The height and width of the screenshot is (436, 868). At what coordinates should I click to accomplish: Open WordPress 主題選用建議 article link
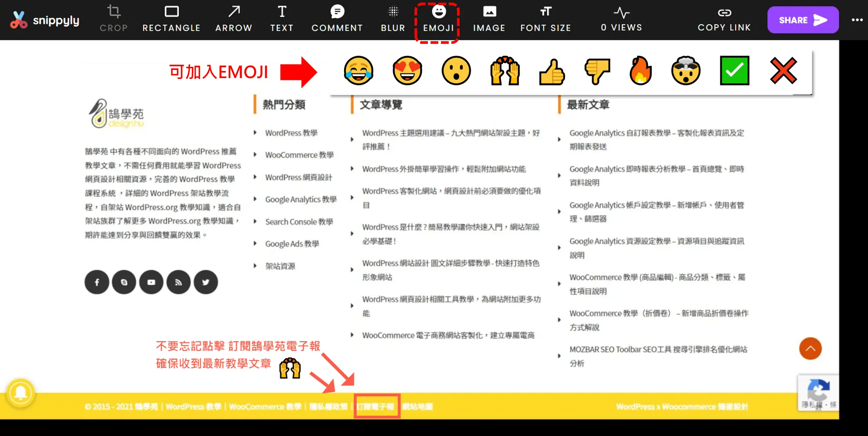pos(451,140)
